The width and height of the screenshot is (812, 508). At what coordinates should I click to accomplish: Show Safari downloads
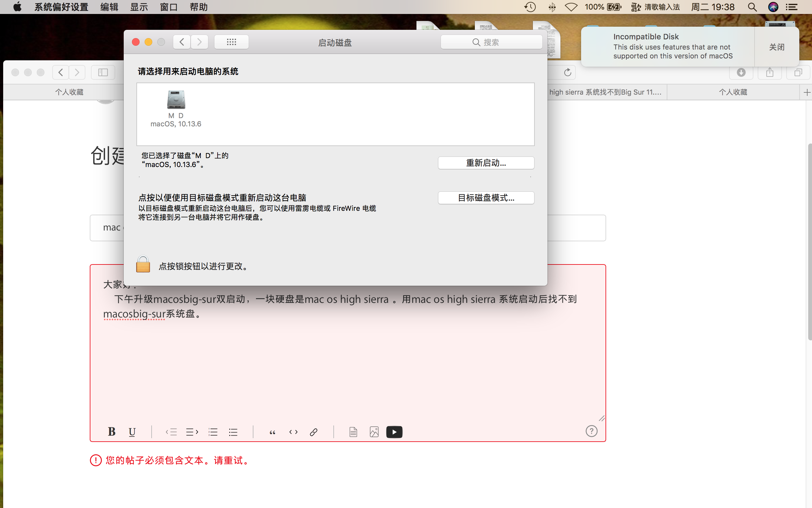741,72
